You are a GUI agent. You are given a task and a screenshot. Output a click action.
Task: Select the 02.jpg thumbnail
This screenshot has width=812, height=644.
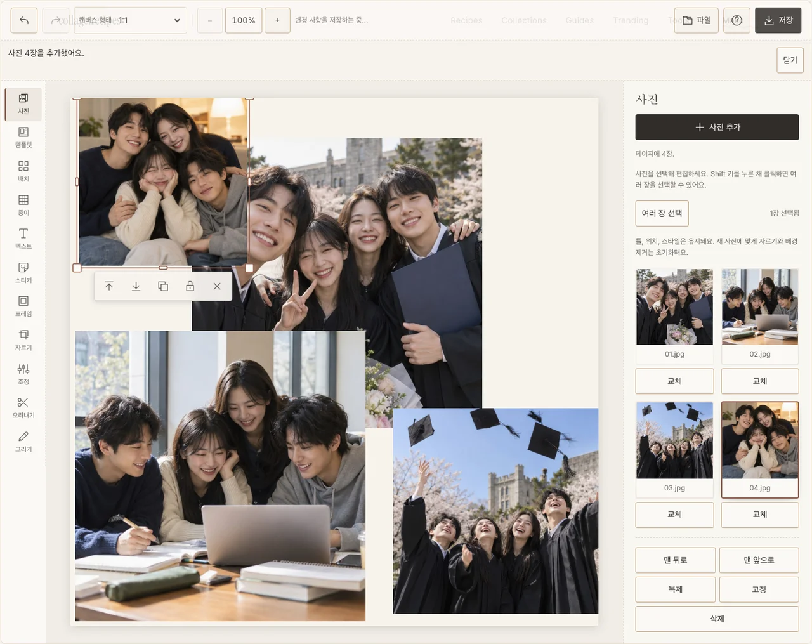point(760,316)
